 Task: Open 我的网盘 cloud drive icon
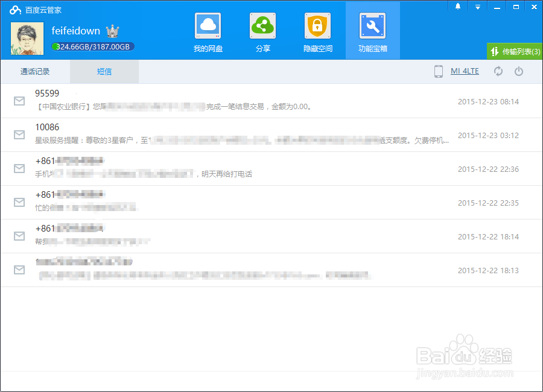coord(208,26)
